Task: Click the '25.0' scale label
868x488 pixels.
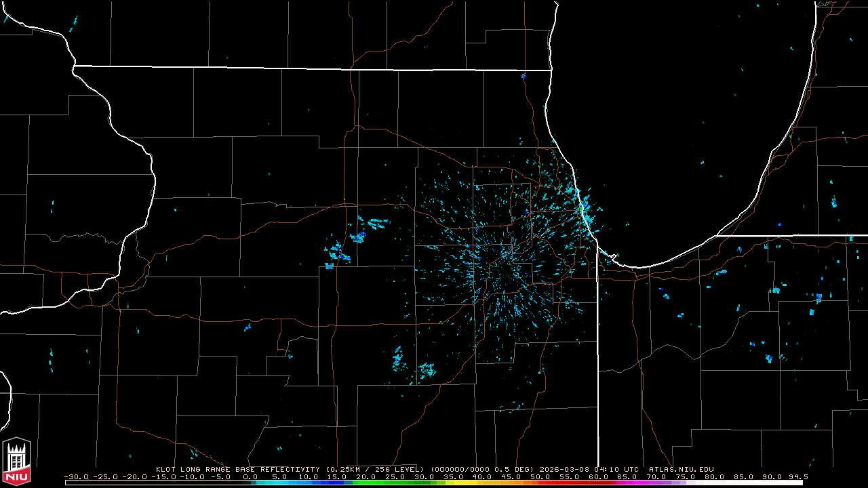Action: (395, 476)
